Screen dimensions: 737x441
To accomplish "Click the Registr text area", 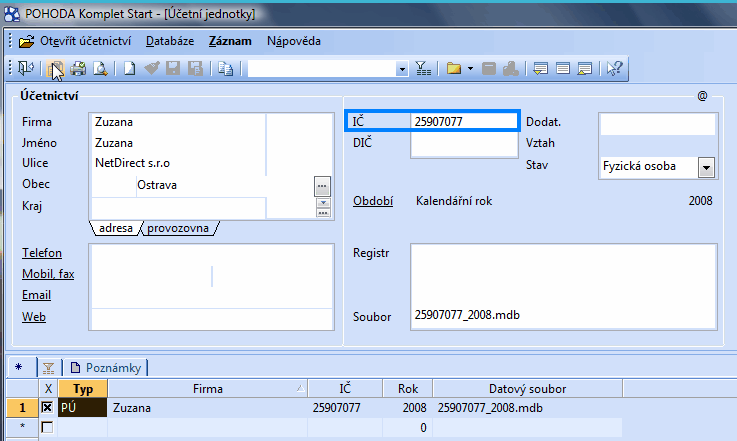I will [564, 275].
